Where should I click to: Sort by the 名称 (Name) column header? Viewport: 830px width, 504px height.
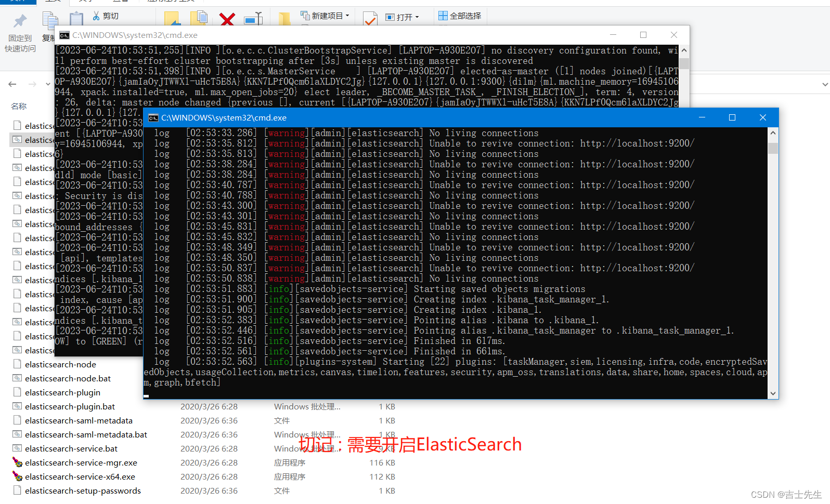(19, 106)
